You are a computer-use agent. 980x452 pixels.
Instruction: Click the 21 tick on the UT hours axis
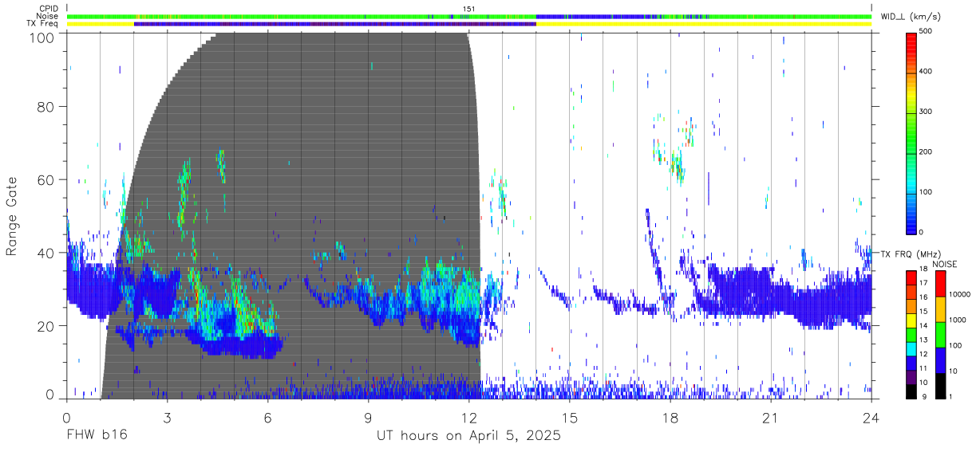tap(771, 416)
